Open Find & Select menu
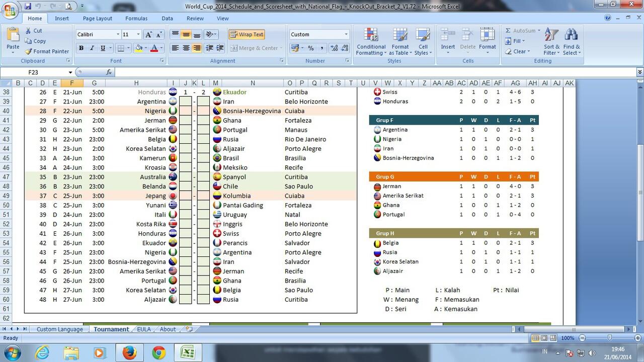The image size is (644, 362). point(571,41)
